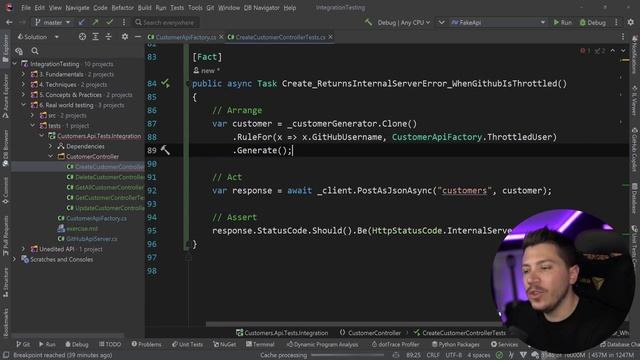Screen dimensions: 640x360
Task: Open the Build menu
Action: (144, 8)
